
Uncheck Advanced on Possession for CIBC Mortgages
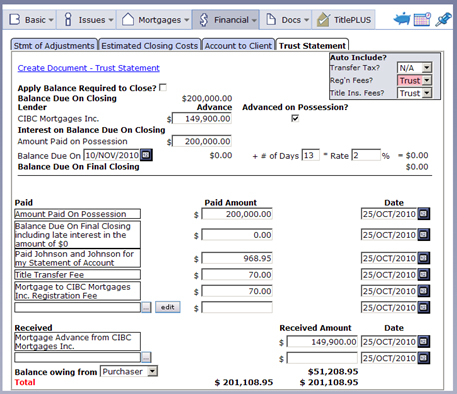click(x=295, y=118)
